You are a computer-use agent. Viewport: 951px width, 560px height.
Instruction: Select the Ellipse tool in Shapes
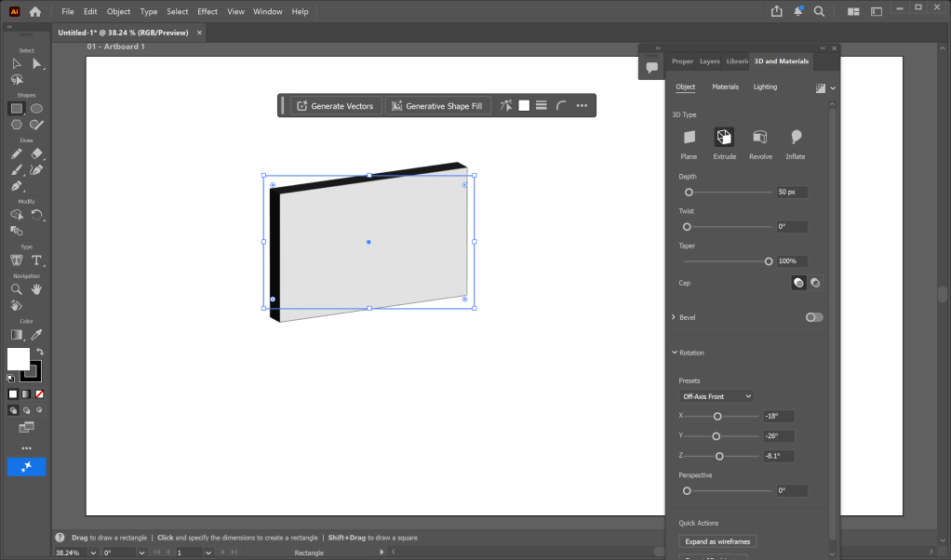pyautogui.click(x=37, y=108)
